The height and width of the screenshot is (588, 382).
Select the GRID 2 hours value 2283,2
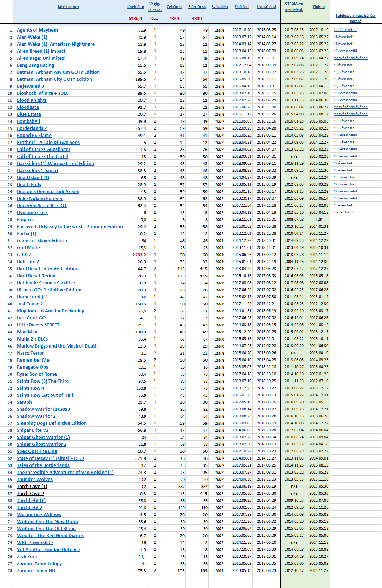coord(139,255)
